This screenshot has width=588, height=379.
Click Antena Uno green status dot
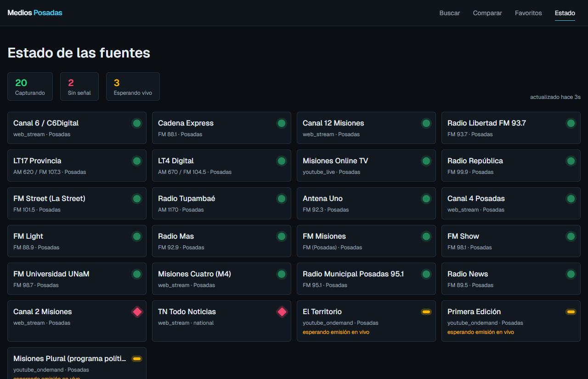point(426,199)
